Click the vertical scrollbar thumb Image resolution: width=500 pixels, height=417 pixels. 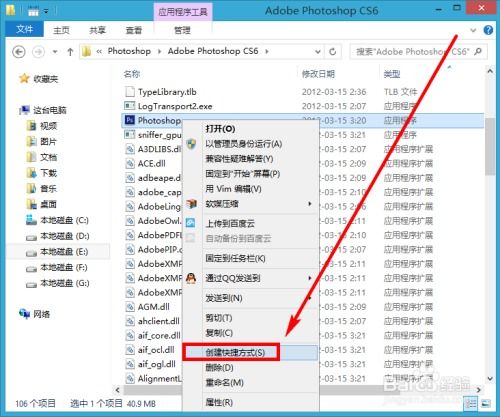click(490, 146)
